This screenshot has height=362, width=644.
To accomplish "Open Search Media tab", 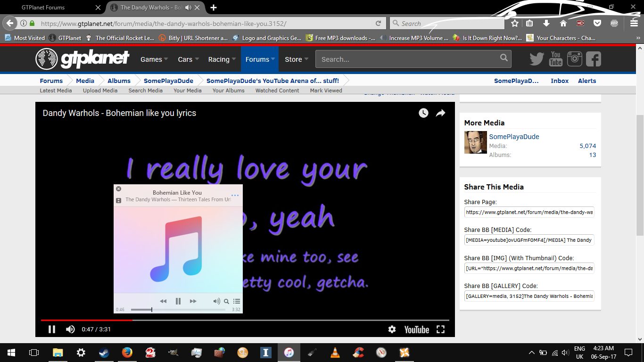I will click(x=145, y=90).
